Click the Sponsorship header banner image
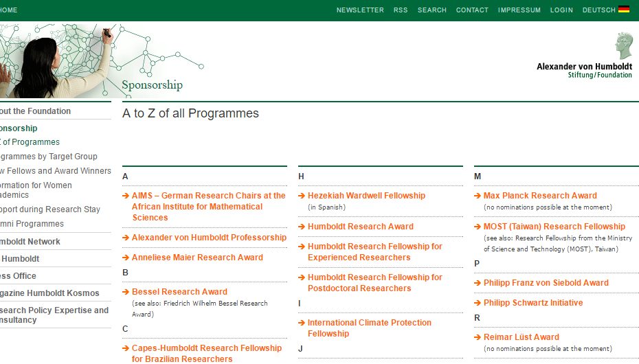The image size is (639, 364). point(102,60)
